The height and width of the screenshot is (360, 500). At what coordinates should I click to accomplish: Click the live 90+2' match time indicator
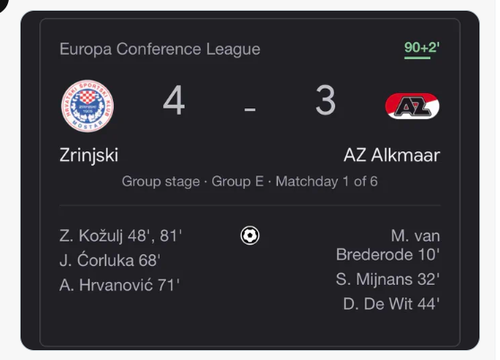coord(422,47)
